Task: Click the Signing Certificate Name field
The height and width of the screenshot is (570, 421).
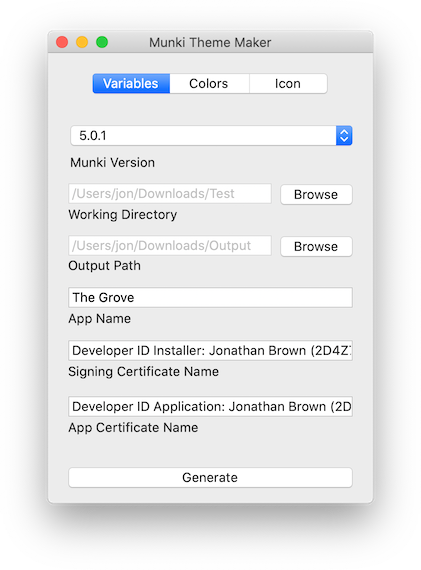Action: 210,350
